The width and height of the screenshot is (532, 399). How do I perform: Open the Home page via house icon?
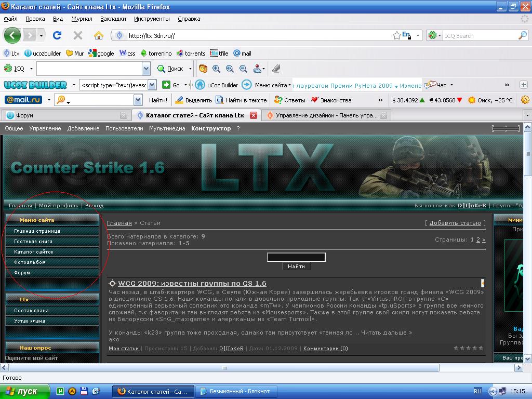[98, 35]
